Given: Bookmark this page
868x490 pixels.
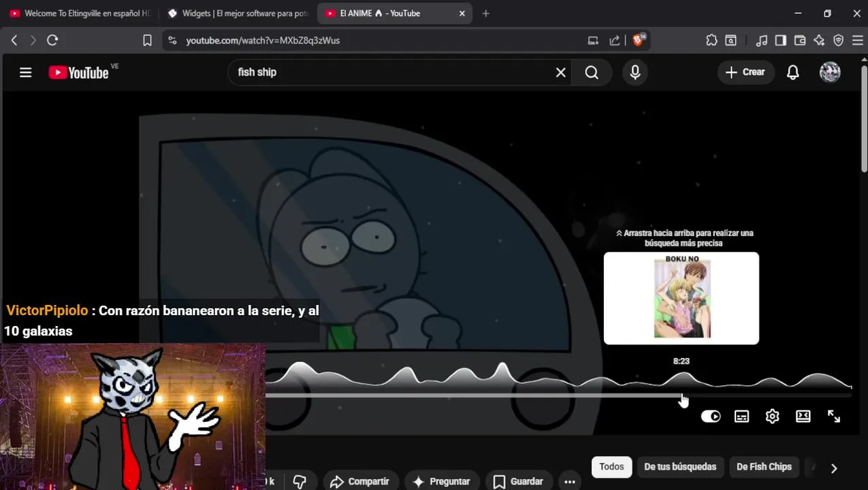Looking at the screenshot, I should click(x=147, y=40).
